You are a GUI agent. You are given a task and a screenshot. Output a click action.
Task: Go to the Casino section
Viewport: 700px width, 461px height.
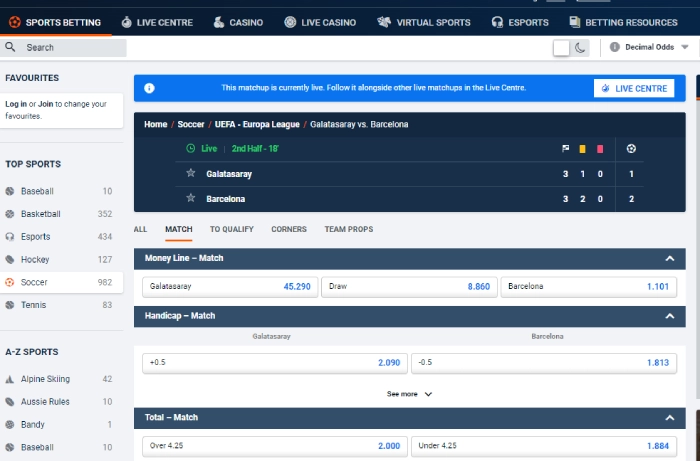(238, 22)
